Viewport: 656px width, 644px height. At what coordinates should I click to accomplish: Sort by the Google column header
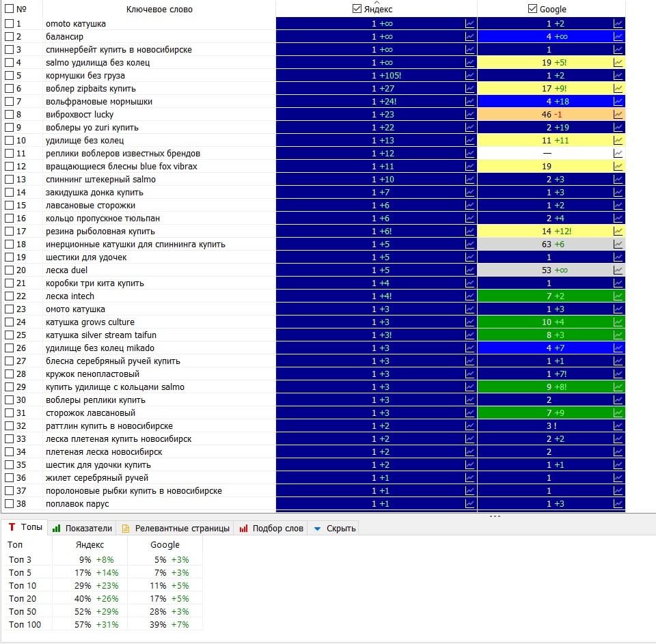tap(553, 9)
